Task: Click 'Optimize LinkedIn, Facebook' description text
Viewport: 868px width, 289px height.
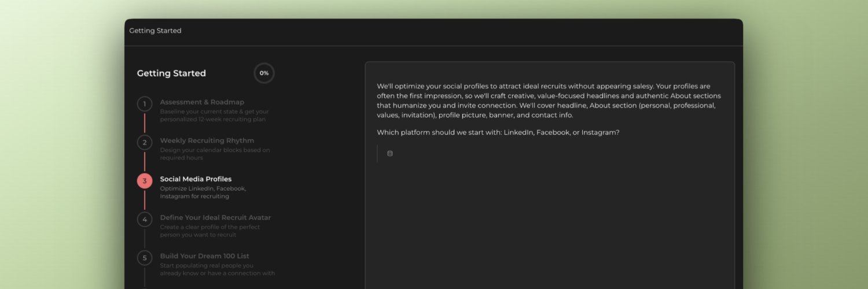Action: click(203, 192)
